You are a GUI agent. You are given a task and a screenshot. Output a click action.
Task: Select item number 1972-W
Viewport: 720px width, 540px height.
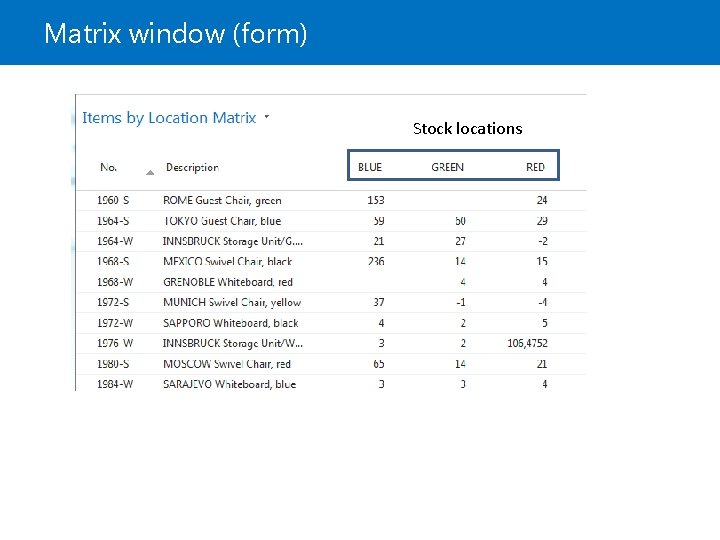tap(115, 323)
